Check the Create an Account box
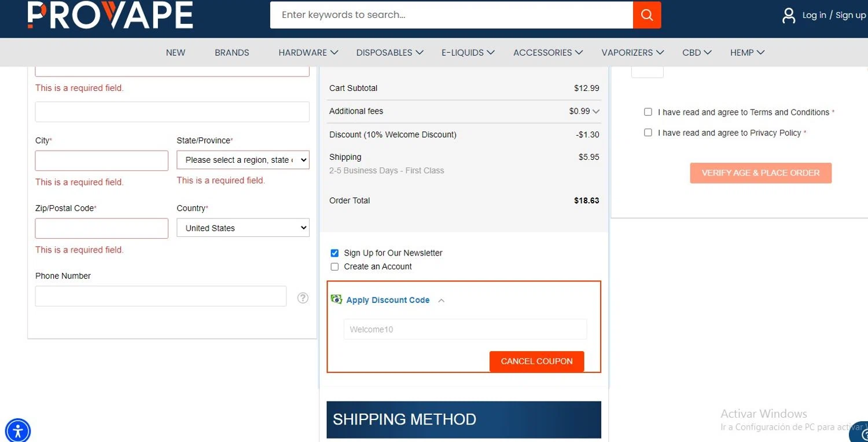 pos(334,267)
